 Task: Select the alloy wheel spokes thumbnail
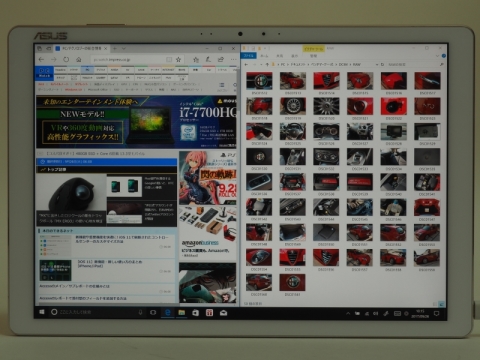click(326, 106)
